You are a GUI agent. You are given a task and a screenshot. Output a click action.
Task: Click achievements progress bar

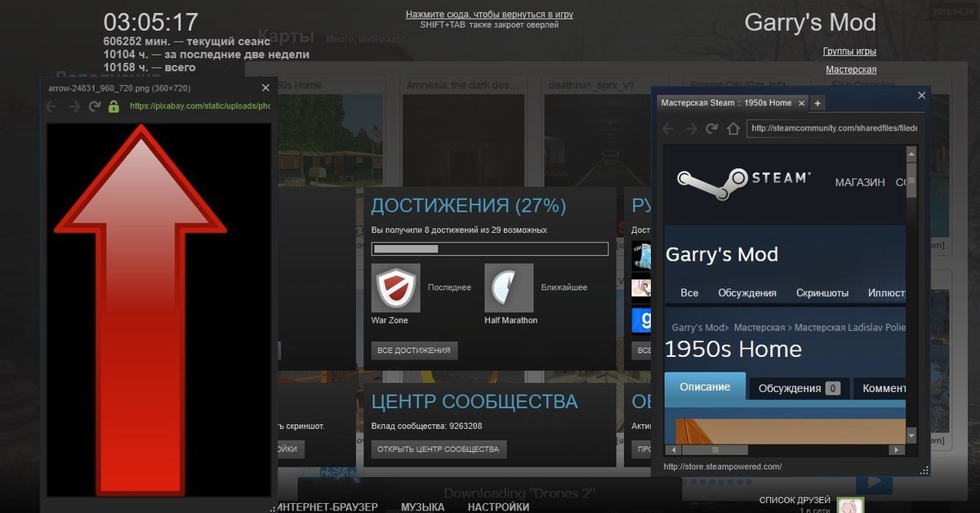(490, 248)
